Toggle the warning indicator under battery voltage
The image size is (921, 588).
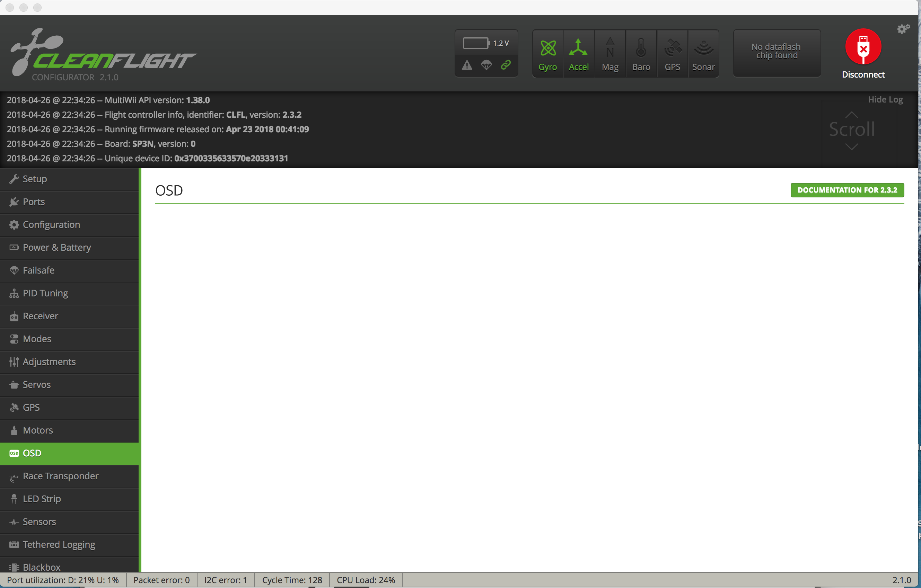tap(467, 65)
